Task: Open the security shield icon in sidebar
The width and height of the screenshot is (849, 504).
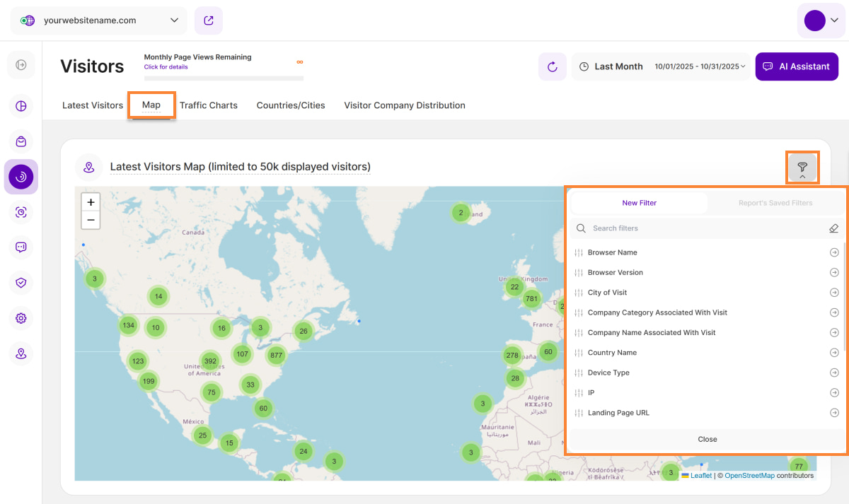Action: (21, 283)
